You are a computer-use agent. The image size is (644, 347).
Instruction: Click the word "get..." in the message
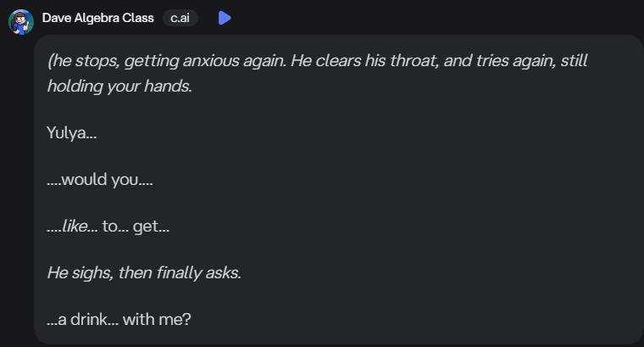tap(152, 227)
